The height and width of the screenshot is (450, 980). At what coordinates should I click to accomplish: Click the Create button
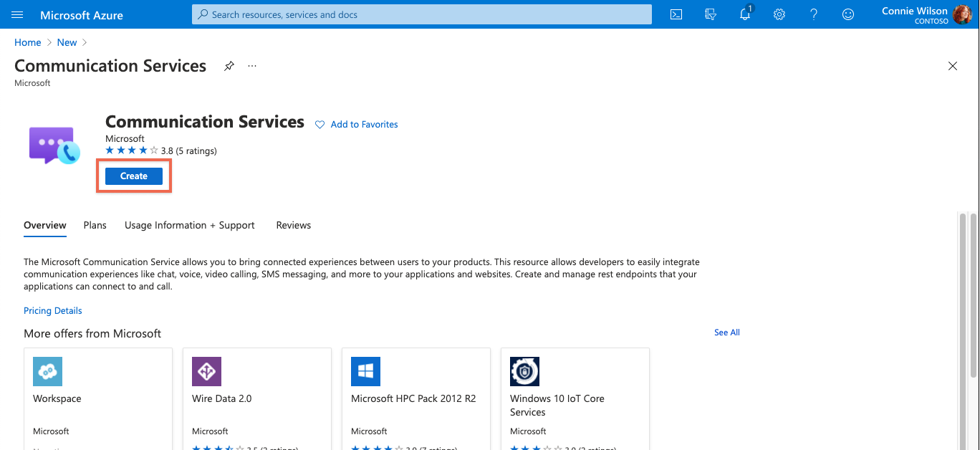[133, 176]
